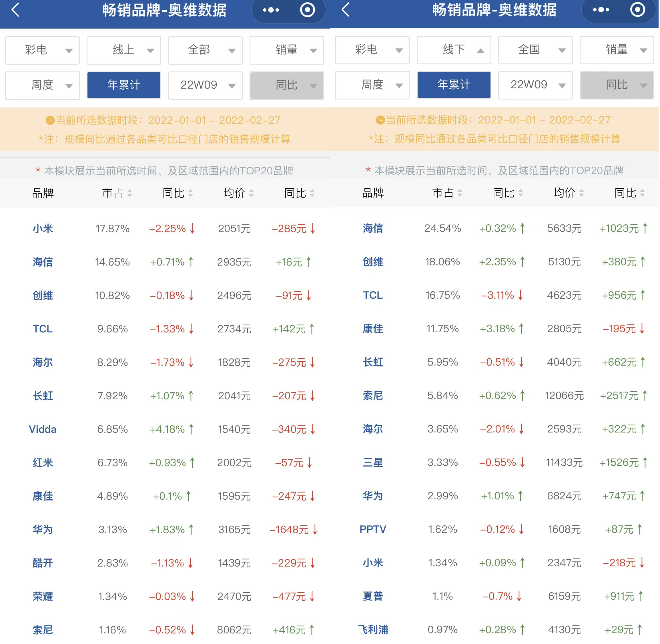Open left panel 销量 metric dropdown
The image size is (660, 644).
tap(287, 50)
